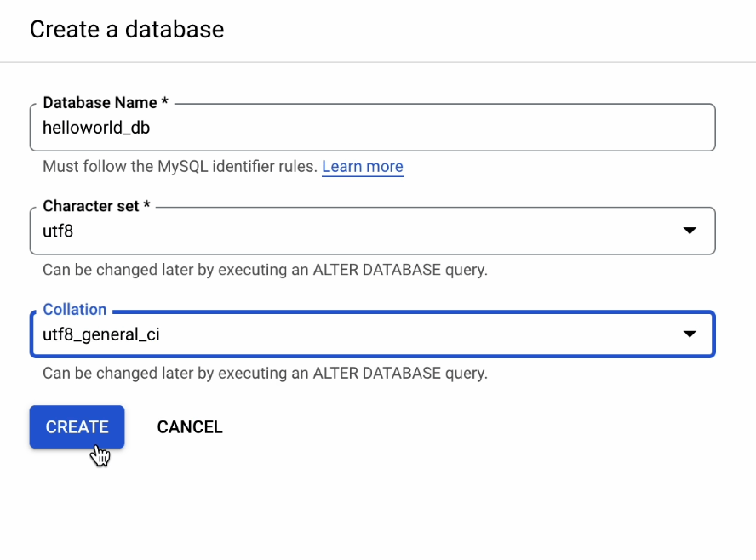Click the Character set field label
Viewport: 756px width, 560px height.
coord(93,207)
